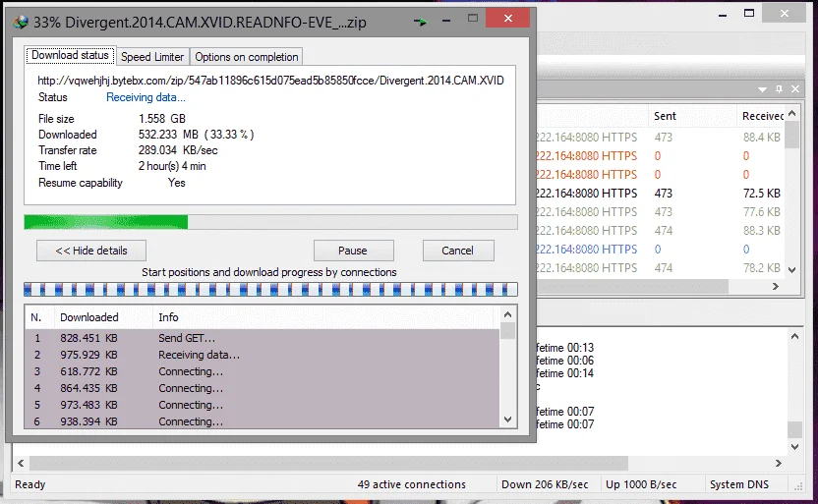Click connections list scroll up arrow
Image resolution: width=818 pixels, height=504 pixels.
click(x=507, y=314)
